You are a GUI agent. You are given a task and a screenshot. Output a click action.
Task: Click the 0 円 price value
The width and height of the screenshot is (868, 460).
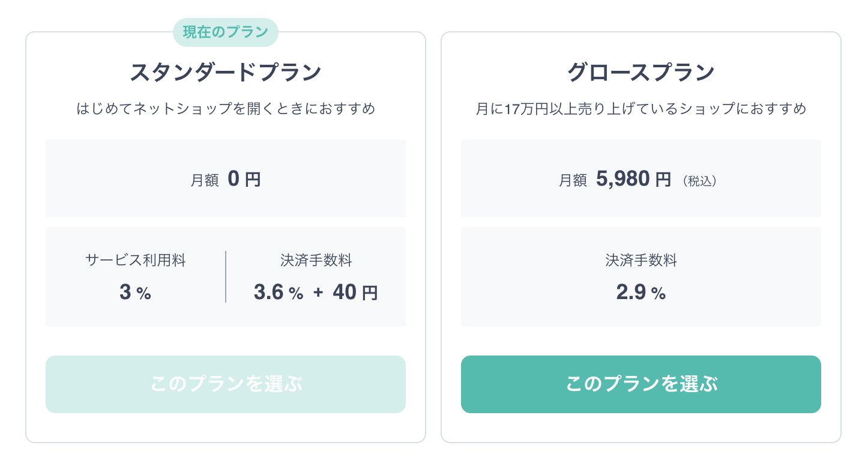point(246,178)
